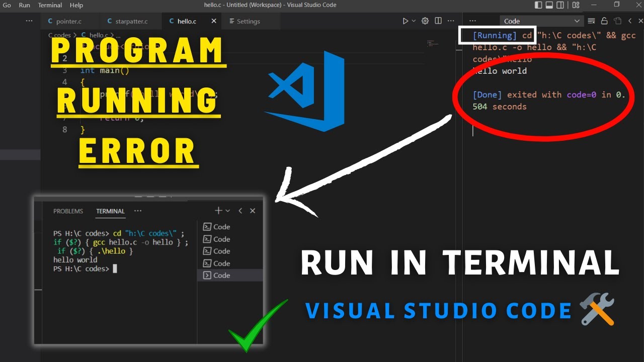Run the C file with the play icon

point(406,21)
